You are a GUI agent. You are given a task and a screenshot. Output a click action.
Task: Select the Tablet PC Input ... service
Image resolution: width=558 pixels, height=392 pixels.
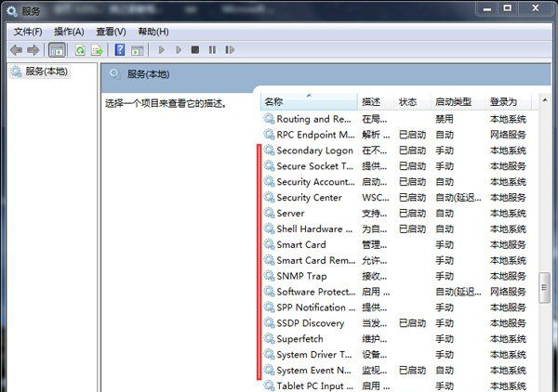pos(396,385)
